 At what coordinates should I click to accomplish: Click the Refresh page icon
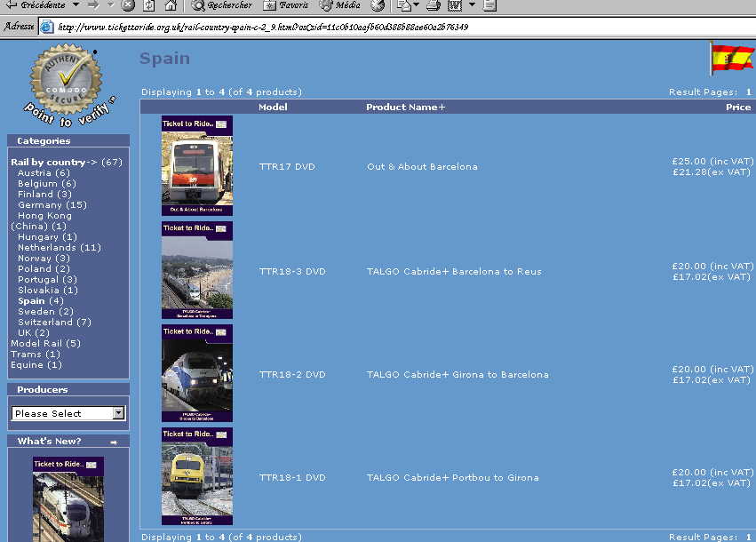coord(147,5)
